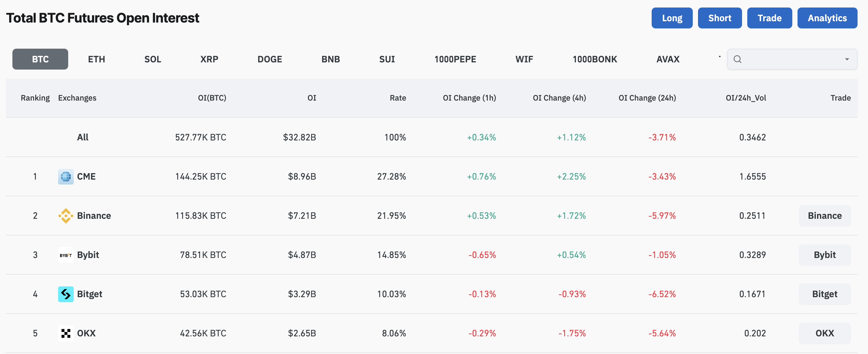The width and height of the screenshot is (868, 354).
Task: Open the Analytics button
Action: pos(827,18)
